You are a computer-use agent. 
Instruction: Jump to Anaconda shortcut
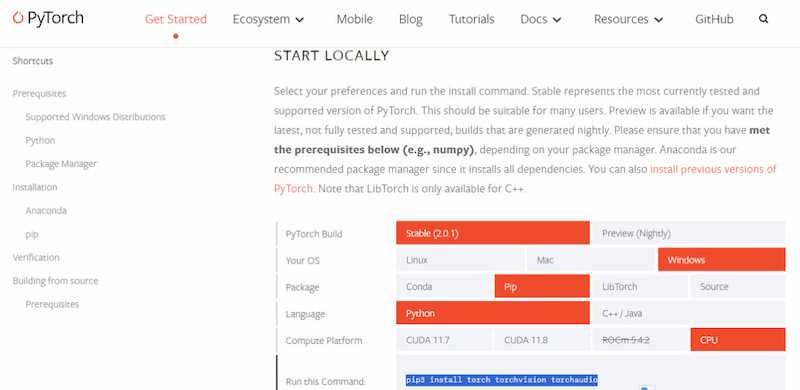(x=46, y=210)
